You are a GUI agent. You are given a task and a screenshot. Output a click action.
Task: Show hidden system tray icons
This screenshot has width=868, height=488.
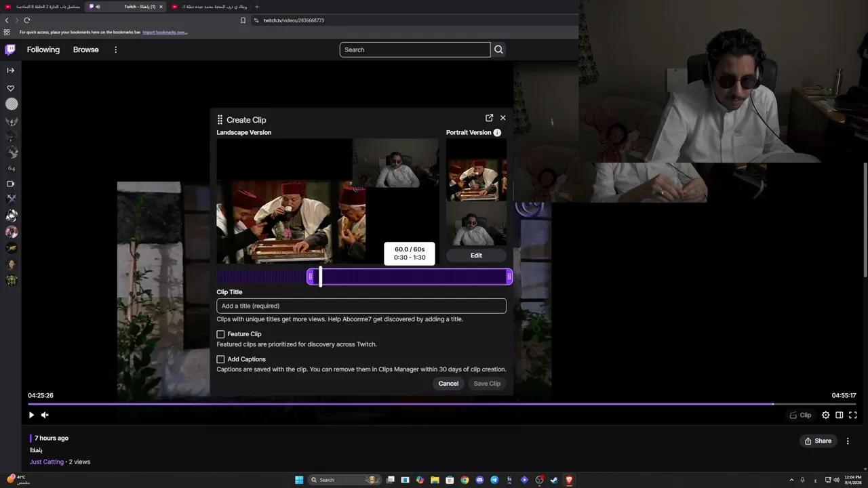(x=791, y=480)
